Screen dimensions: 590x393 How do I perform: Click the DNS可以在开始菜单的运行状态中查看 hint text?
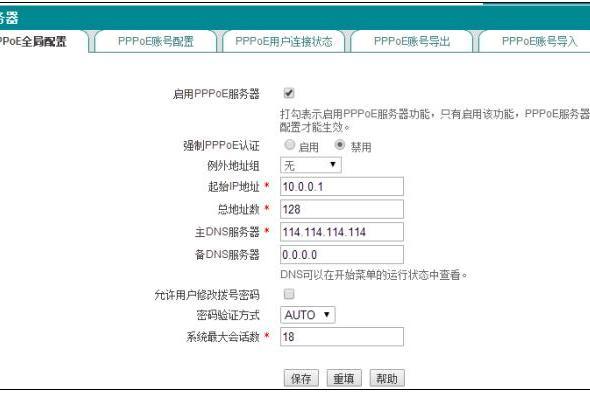[374, 275]
